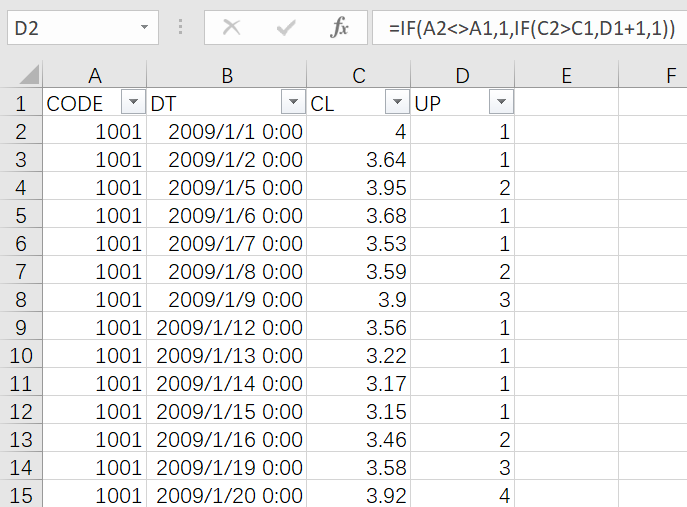687x507 pixels.
Task: Expand the UP column filter arrow
Action: [501, 103]
